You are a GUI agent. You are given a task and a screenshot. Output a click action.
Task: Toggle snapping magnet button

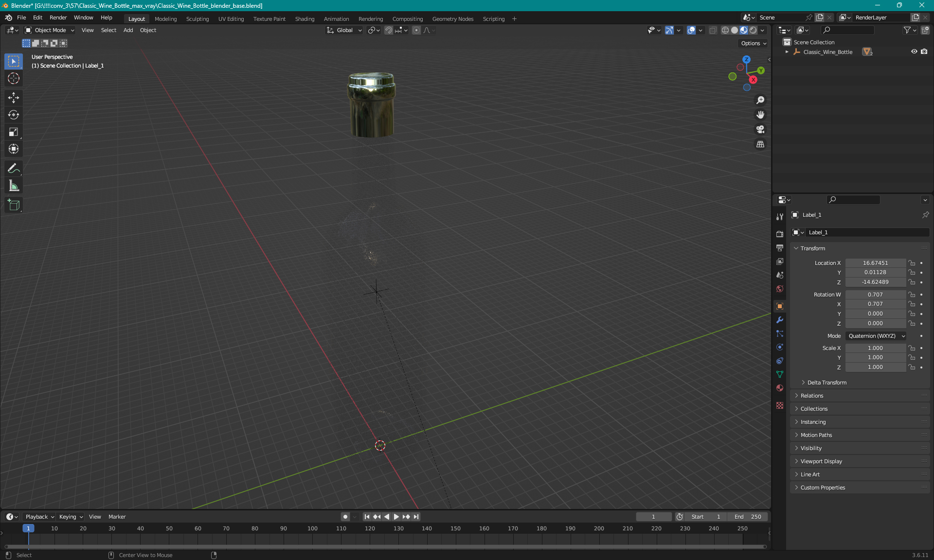pyautogui.click(x=388, y=30)
